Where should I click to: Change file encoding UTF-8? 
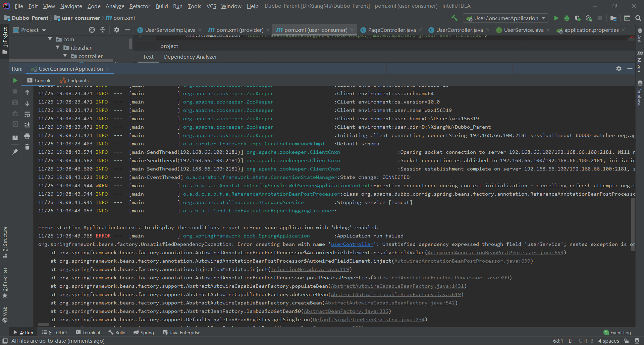(586, 341)
